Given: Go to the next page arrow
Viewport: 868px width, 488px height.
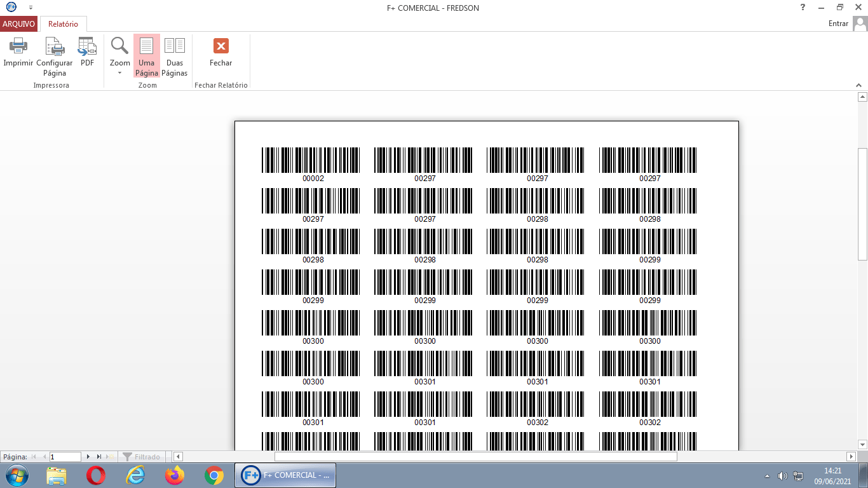Looking at the screenshot, I should (x=88, y=457).
